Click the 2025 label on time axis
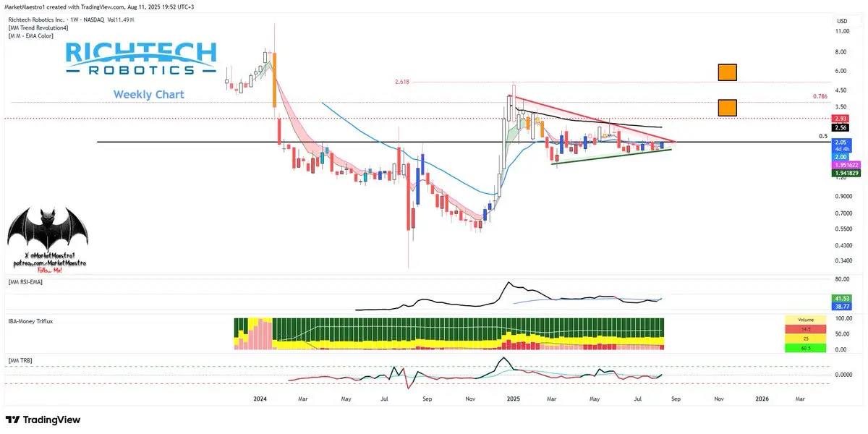This screenshot has height=434, width=868. (514, 399)
